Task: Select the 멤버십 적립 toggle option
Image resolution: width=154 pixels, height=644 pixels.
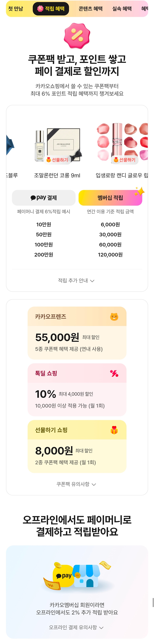Action: click(110, 198)
